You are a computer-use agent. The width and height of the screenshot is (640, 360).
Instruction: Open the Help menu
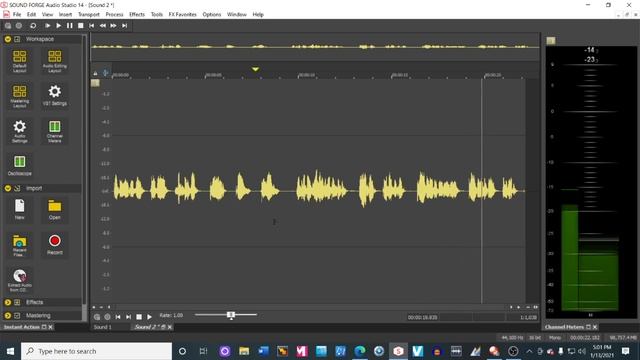click(x=258, y=14)
